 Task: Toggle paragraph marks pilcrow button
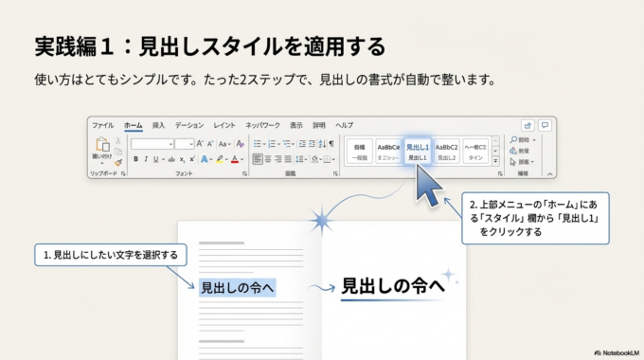click(x=331, y=143)
